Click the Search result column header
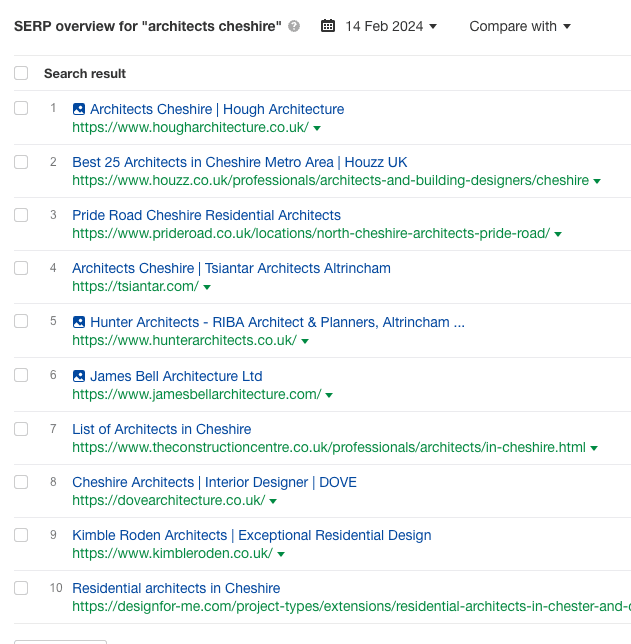This screenshot has height=644, width=631. tap(85, 74)
